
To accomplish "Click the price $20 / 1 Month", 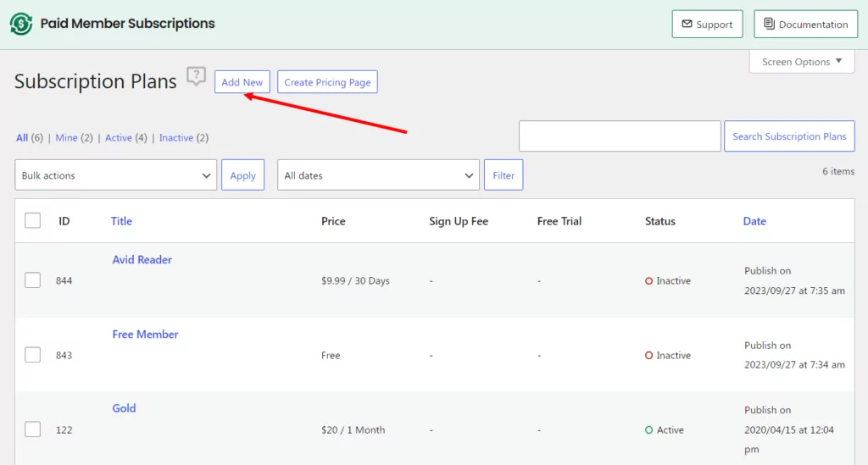I will pos(353,430).
